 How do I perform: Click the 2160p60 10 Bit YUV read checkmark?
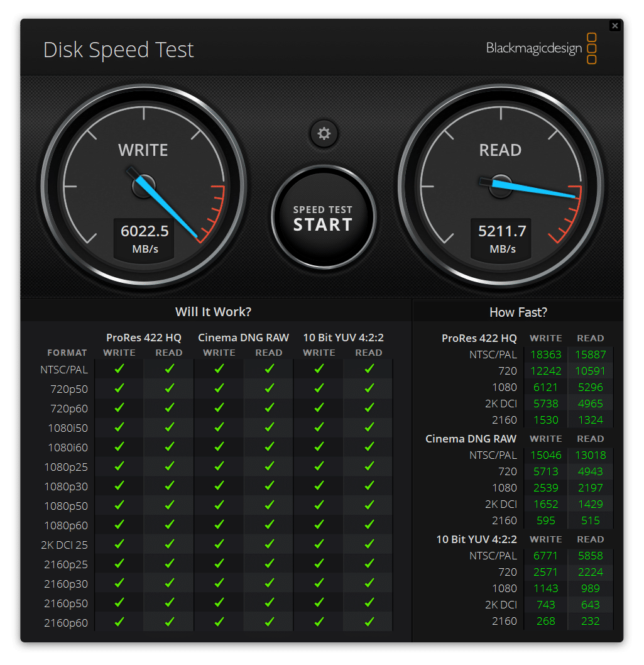coord(369,622)
